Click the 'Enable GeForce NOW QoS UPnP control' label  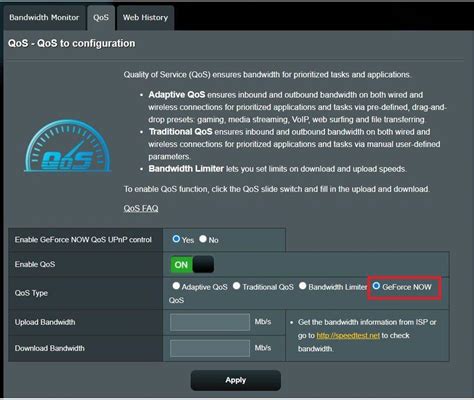[x=83, y=240]
